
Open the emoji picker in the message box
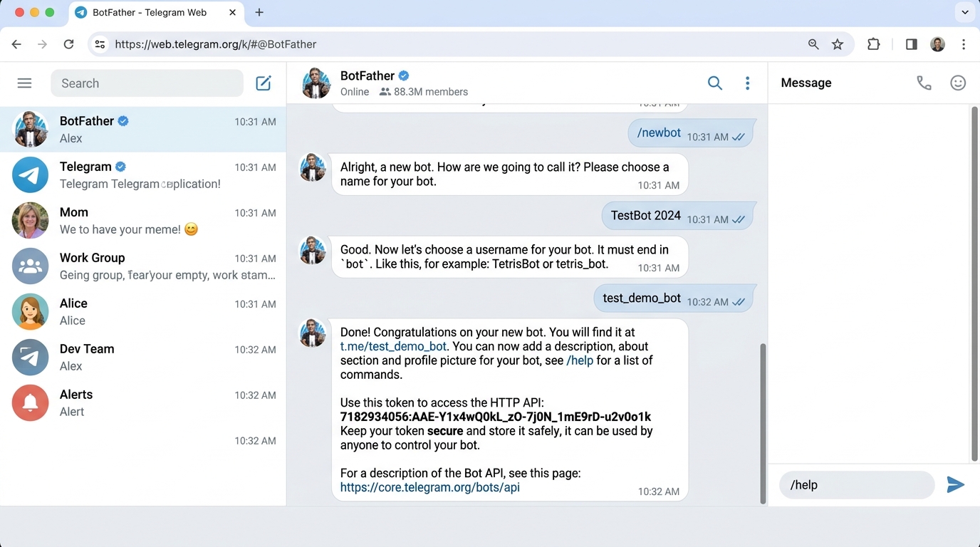click(958, 83)
